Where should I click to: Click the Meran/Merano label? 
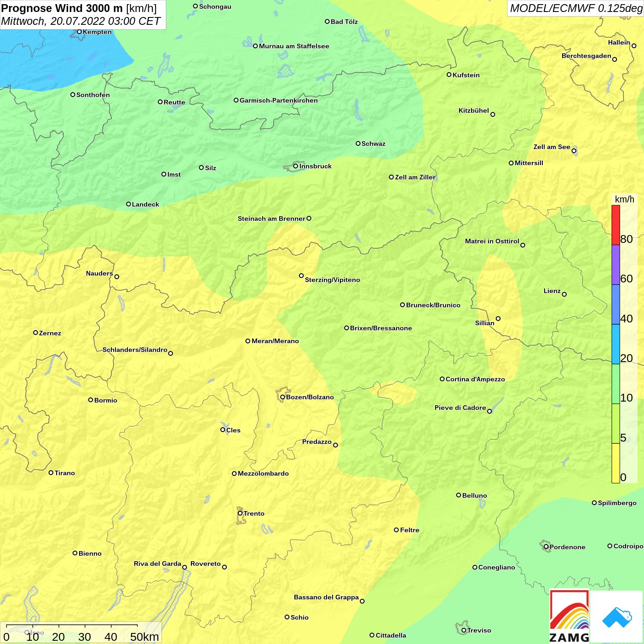275,341
